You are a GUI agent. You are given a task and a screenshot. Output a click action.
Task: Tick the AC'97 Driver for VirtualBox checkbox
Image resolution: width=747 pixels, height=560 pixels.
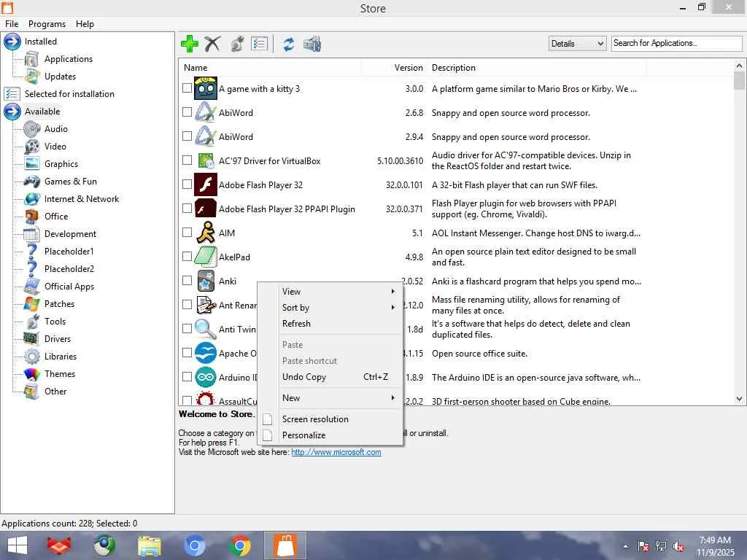tap(187, 160)
